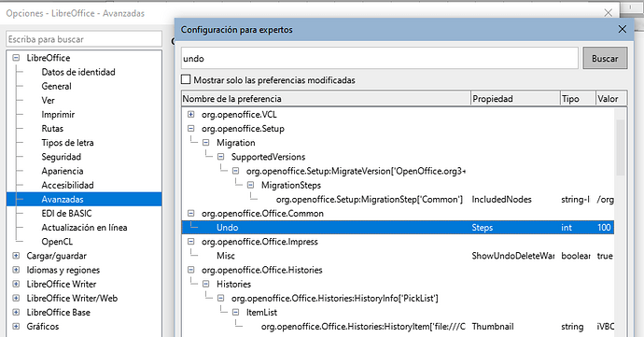The image size is (644, 337).
Task: Expand the LibreOffice Writer node
Action: point(16,284)
